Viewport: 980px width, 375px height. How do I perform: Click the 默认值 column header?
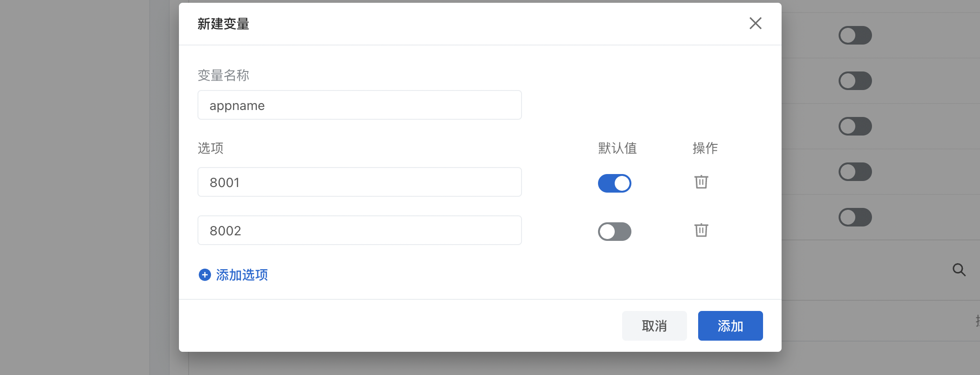click(617, 148)
